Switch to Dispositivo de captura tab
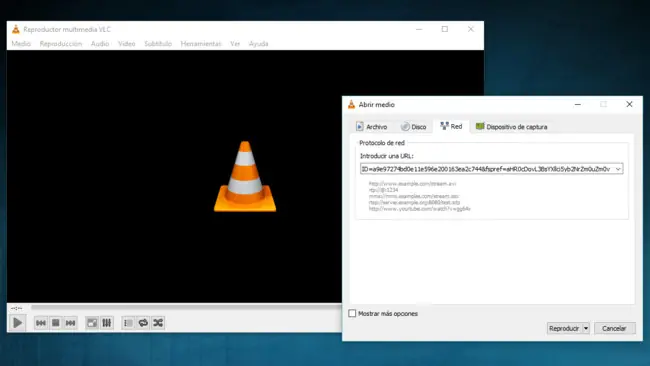 [x=512, y=127]
